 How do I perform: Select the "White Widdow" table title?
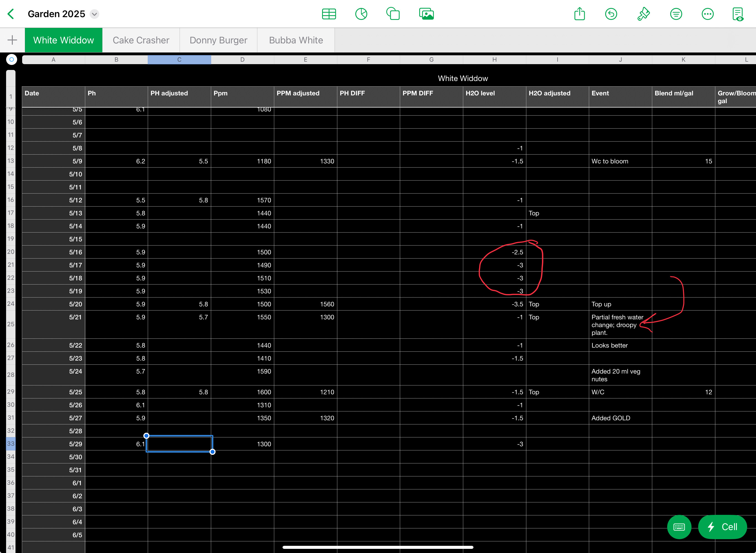(463, 78)
